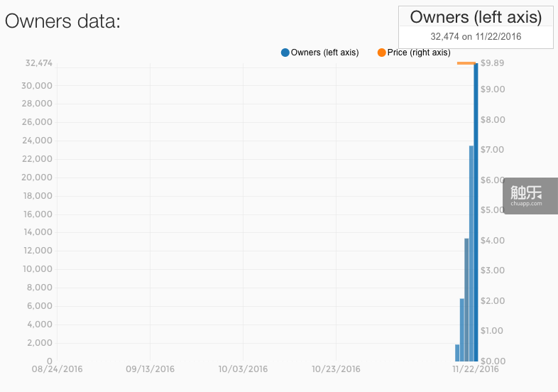Click the second-shortest owners bar
Screen dimensions: 558x392
[x=462, y=330]
